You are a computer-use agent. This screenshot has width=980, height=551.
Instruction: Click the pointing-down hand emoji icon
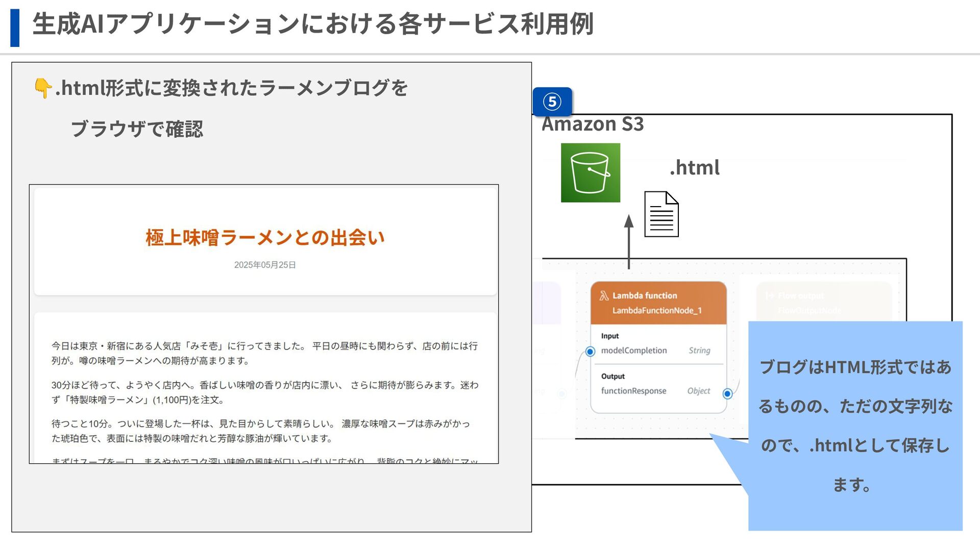click(x=42, y=88)
